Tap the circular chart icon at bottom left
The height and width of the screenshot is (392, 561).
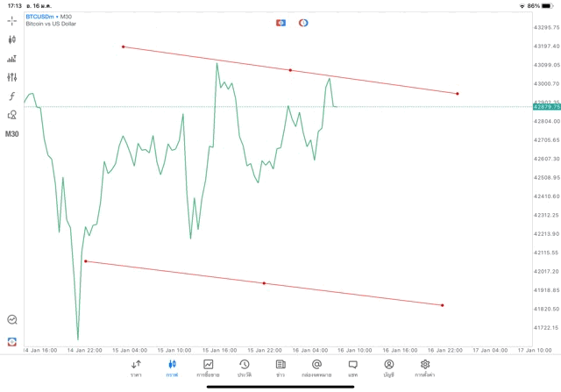12,320
